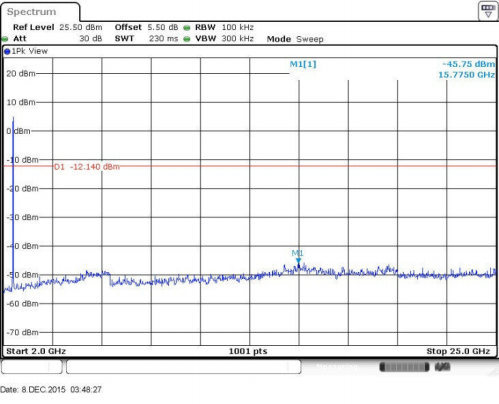Click the progress bar in status bar
499x404 pixels.
[404, 367]
